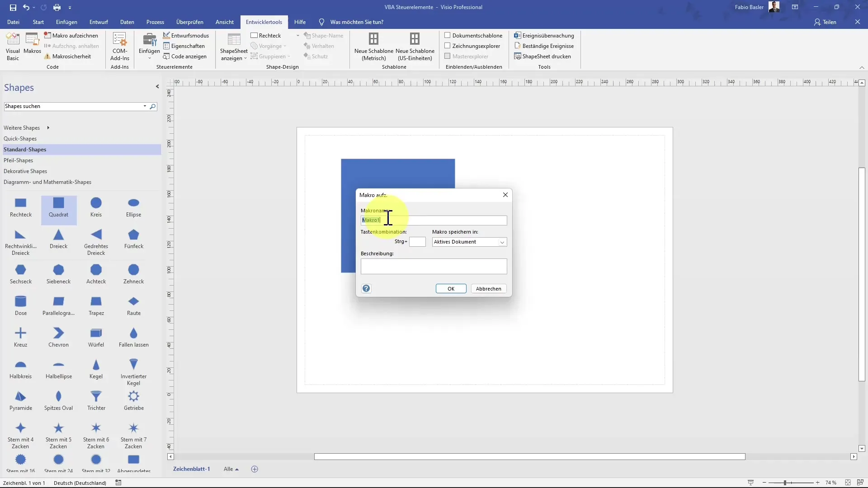The height and width of the screenshot is (488, 868).
Task: Save the document with the disk icon
Action: tap(13, 7)
